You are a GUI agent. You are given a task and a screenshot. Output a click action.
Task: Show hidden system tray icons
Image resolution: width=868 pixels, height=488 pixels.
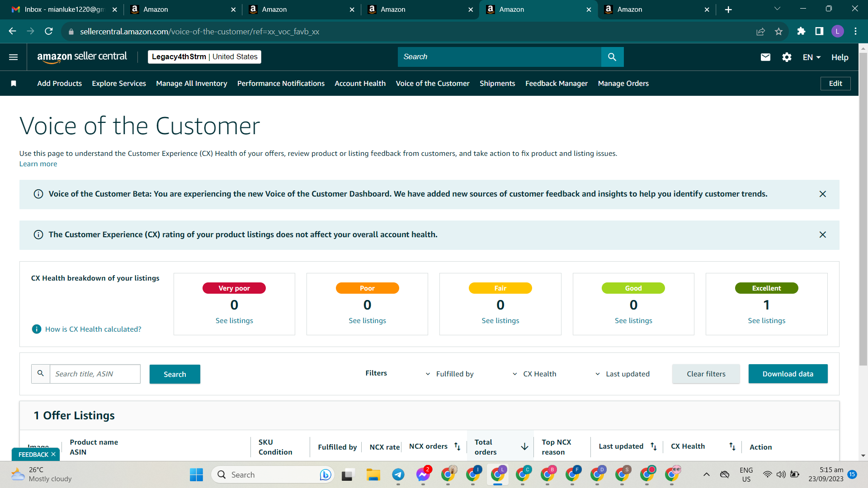coord(706,474)
